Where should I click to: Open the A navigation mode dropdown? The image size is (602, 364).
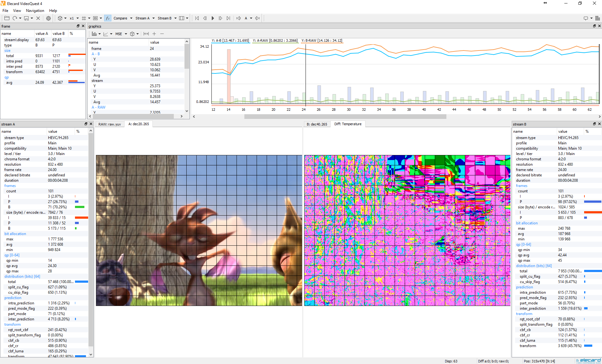click(248, 18)
